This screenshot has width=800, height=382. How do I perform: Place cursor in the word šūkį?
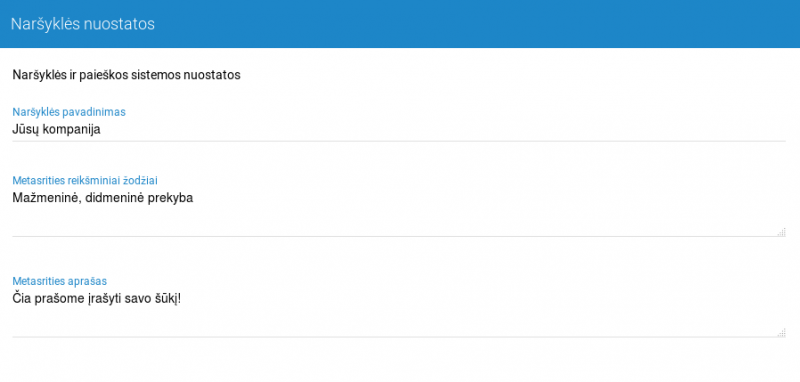[x=168, y=299]
